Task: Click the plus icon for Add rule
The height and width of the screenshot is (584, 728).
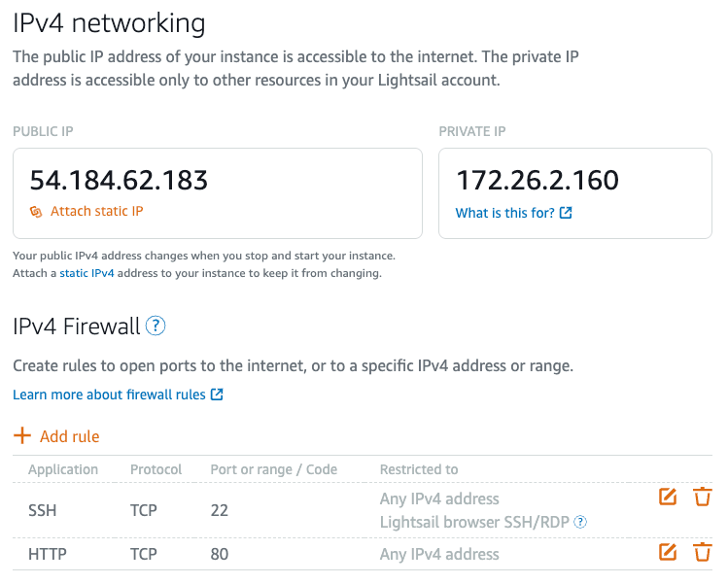Action: 21,436
